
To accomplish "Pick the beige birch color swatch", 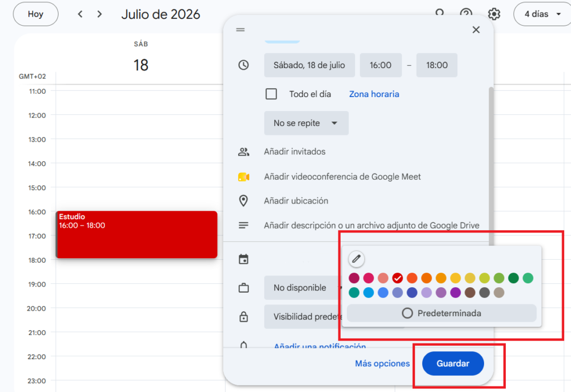I will (x=499, y=293).
